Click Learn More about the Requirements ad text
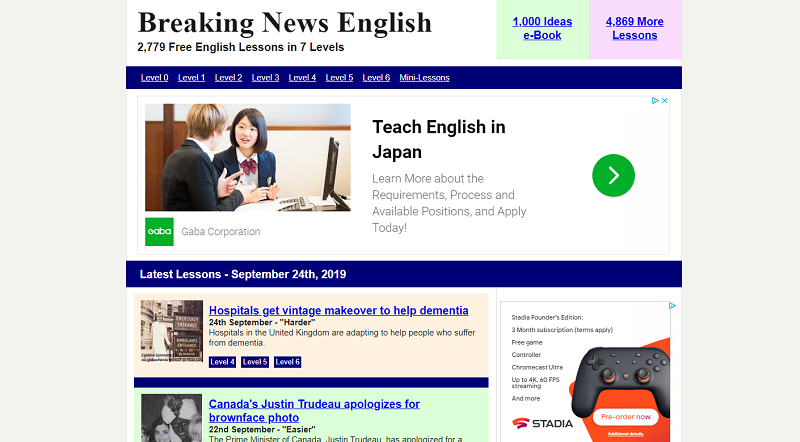800x442 pixels. click(449, 203)
